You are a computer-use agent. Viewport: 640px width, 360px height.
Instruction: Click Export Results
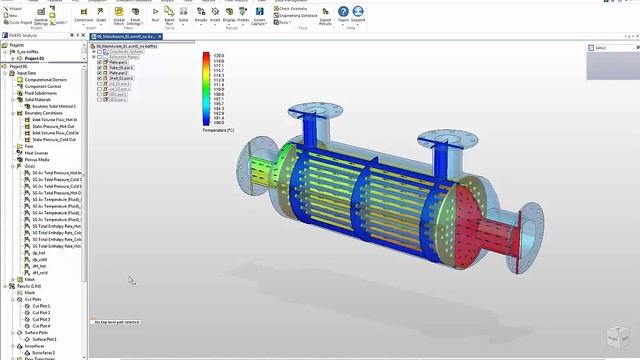325,16
